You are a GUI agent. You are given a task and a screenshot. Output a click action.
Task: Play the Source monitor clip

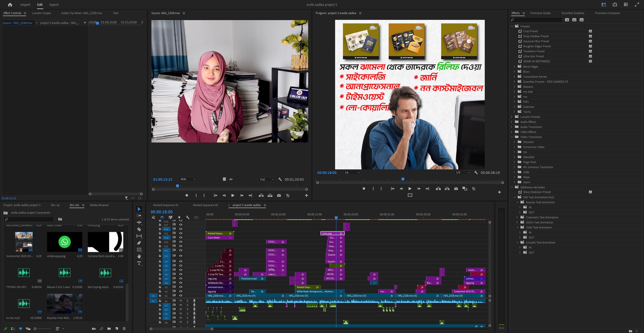click(x=233, y=195)
